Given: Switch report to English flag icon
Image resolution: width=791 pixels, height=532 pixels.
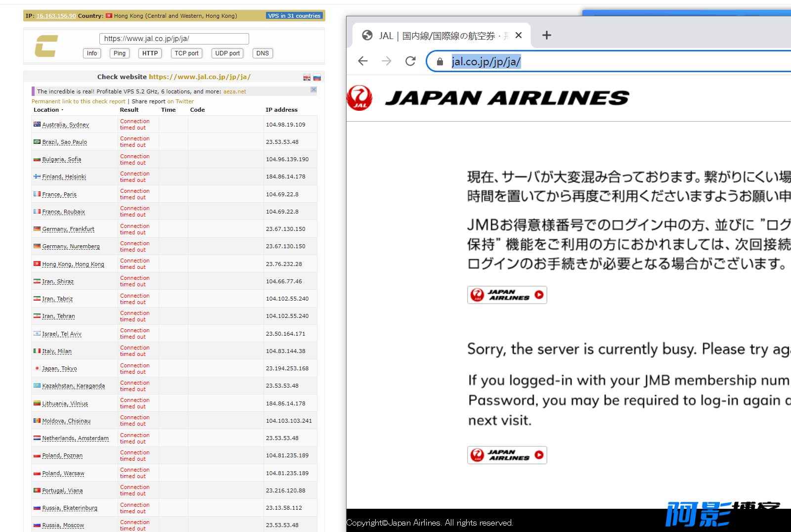Looking at the screenshot, I should click(307, 78).
